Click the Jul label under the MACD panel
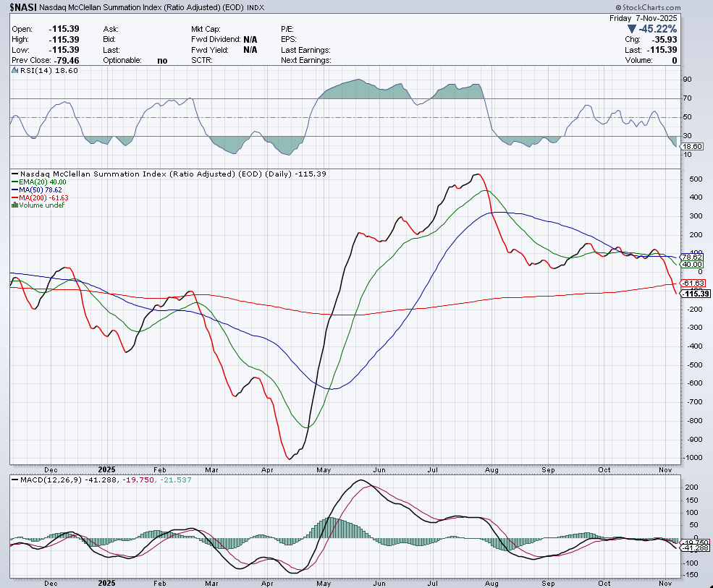The height and width of the screenshot is (588, 713). tap(432, 583)
